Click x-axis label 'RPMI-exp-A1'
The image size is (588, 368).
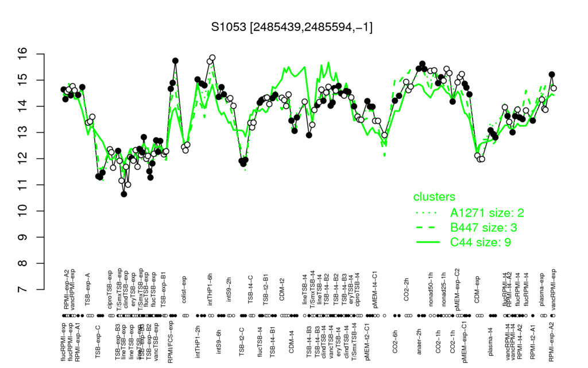click(78, 342)
